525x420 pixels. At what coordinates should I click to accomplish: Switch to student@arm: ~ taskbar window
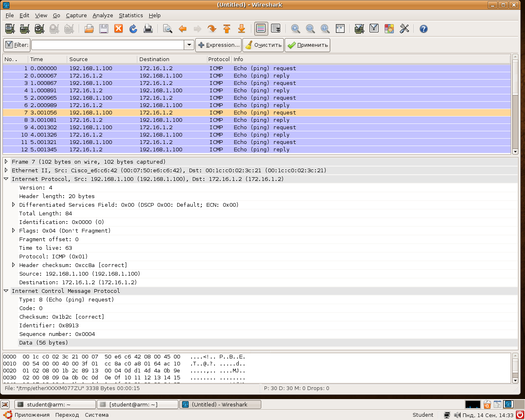tap(55, 404)
